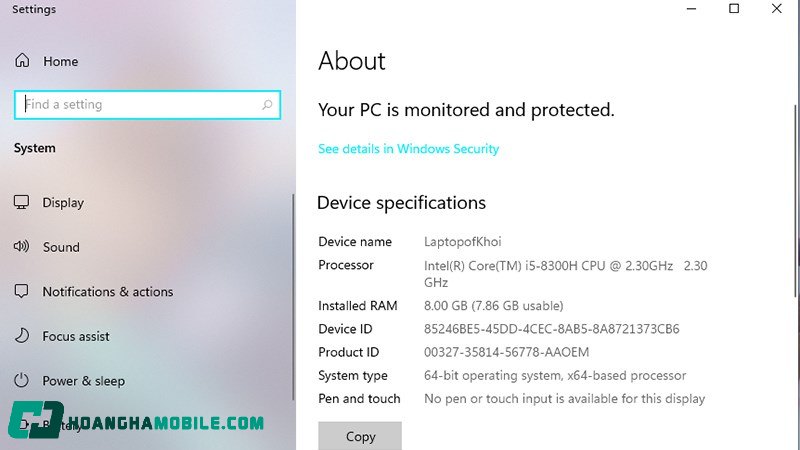
Task: Click the Home house icon
Action: [x=22, y=61]
